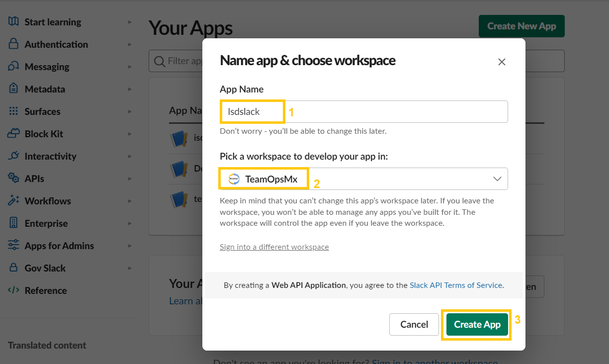
Task: Click the Interactivity plug icon
Action: point(13,156)
